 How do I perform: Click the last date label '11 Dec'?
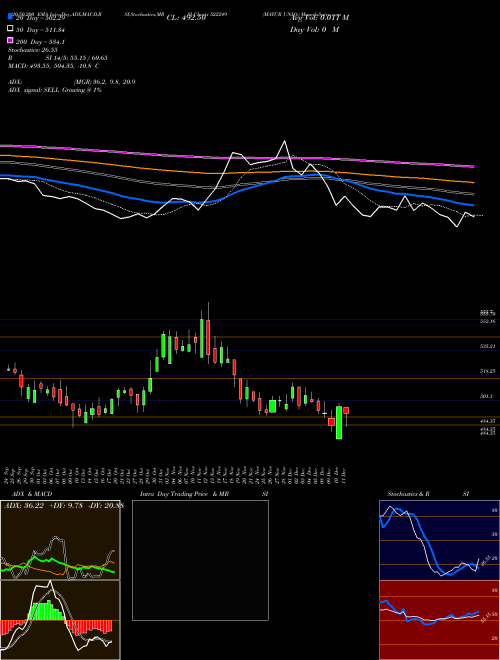pos(344,475)
